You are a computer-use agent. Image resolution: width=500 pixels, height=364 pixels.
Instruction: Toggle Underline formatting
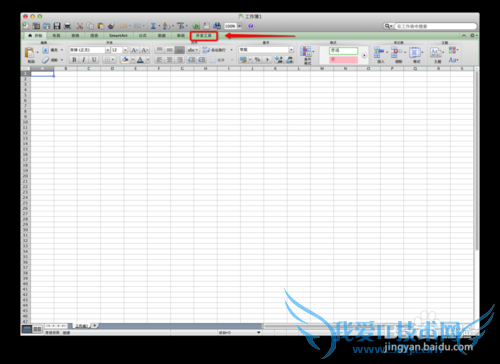click(x=94, y=60)
